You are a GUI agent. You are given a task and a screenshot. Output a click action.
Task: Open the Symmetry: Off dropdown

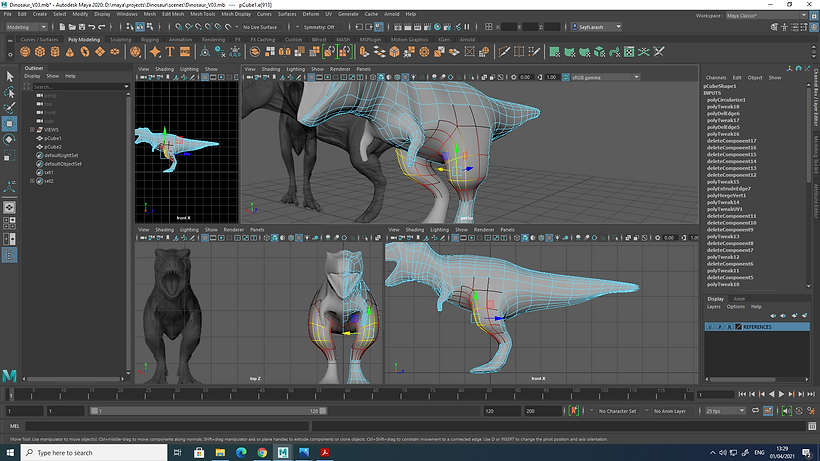tap(322, 27)
